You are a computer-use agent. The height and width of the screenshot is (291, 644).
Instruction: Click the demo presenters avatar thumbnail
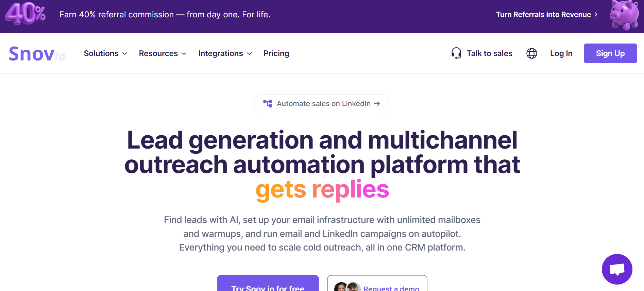pos(347,287)
